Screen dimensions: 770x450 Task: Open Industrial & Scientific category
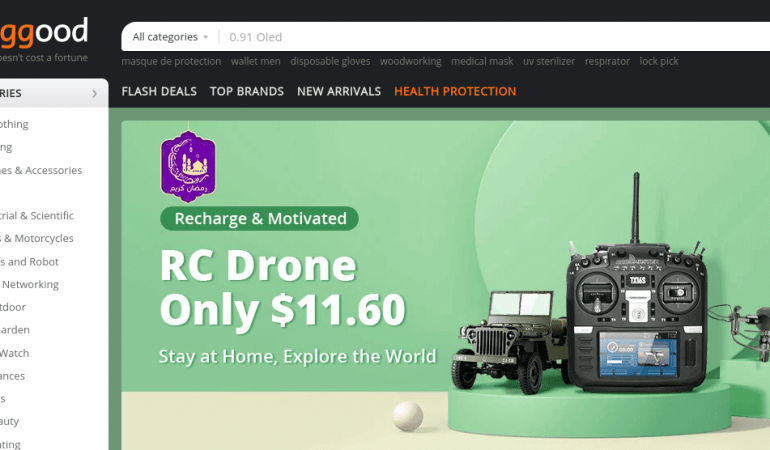[x=37, y=216]
